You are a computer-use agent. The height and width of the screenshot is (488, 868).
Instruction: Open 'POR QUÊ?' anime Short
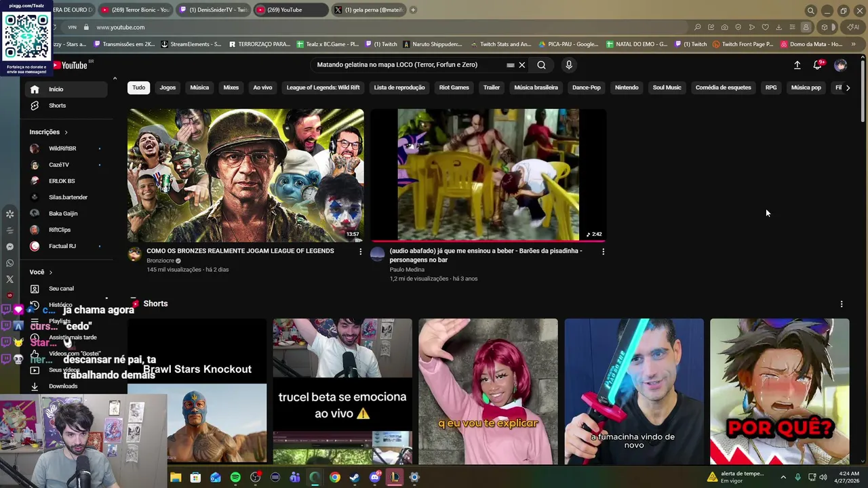pyautogui.click(x=780, y=392)
